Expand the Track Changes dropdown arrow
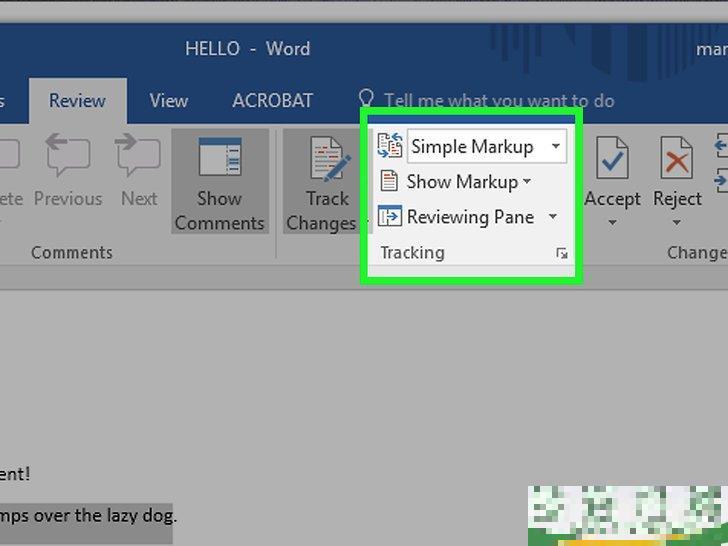The width and height of the screenshot is (728, 546). [352, 223]
